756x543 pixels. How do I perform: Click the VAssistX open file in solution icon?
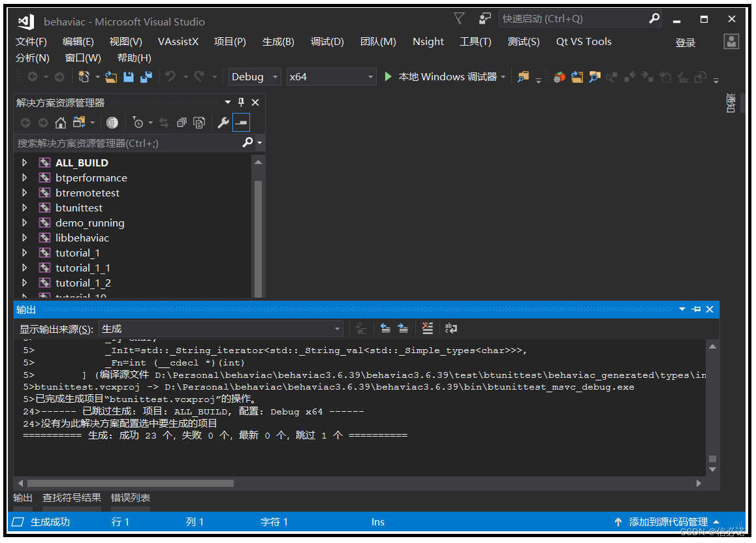pyautogui.click(x=577, y=77)
